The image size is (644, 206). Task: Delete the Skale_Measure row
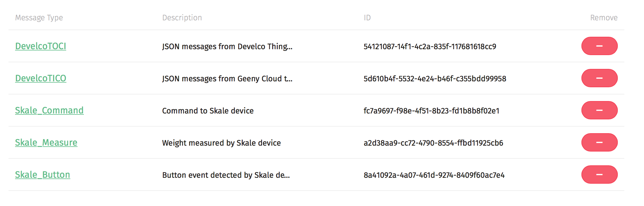click(599, 142)
